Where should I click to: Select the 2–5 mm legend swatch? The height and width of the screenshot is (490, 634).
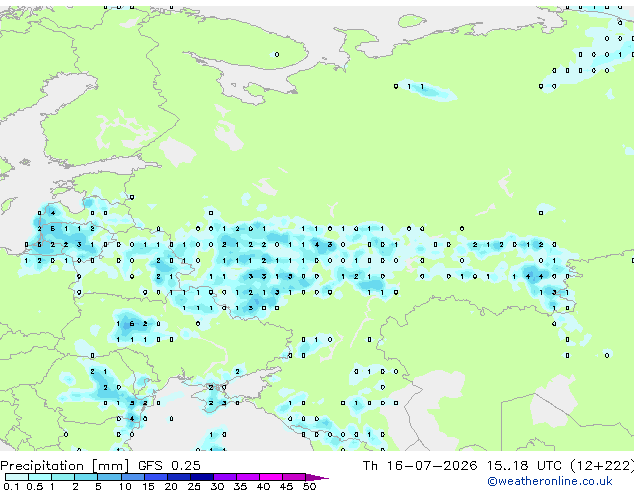(86, 477)
